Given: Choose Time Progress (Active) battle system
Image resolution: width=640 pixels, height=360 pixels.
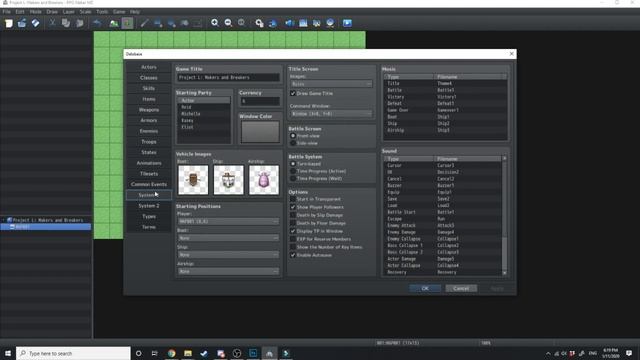Looking at the screenshot, I should tap(293, 171).
